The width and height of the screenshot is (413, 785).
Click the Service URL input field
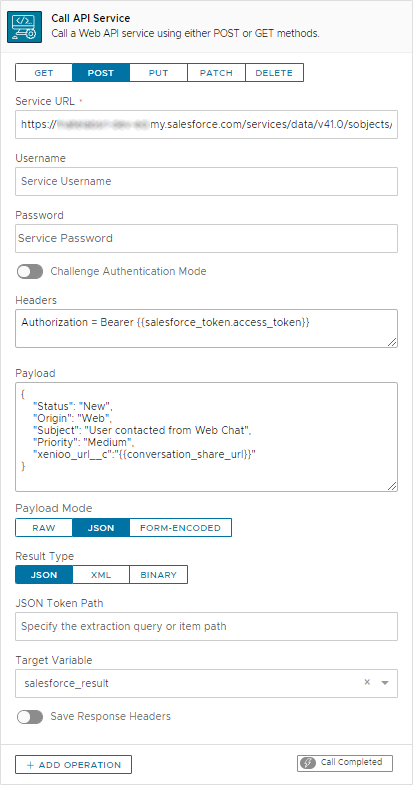tap(206, 124)
